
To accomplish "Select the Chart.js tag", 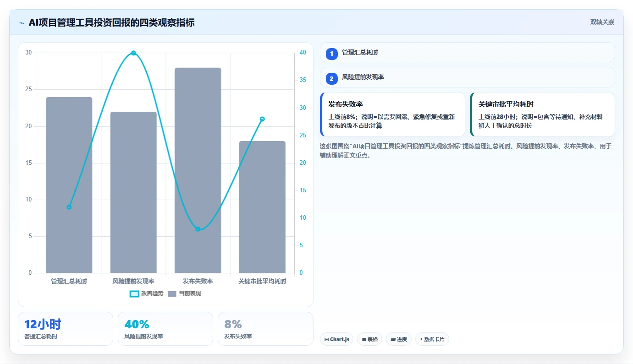I will click(336, 339).
